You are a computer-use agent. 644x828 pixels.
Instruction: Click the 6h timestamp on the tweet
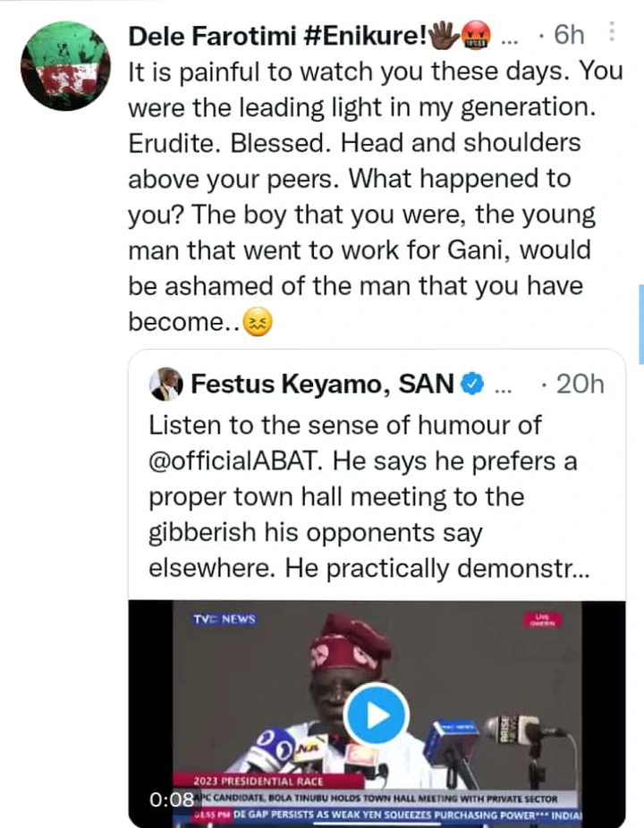pyautogui.click(x=569, y=36)
